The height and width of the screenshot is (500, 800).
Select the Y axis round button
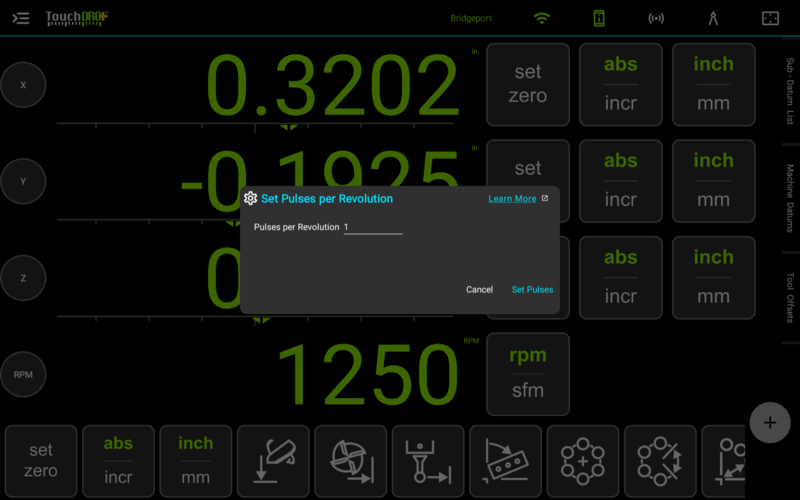point(23,181)
